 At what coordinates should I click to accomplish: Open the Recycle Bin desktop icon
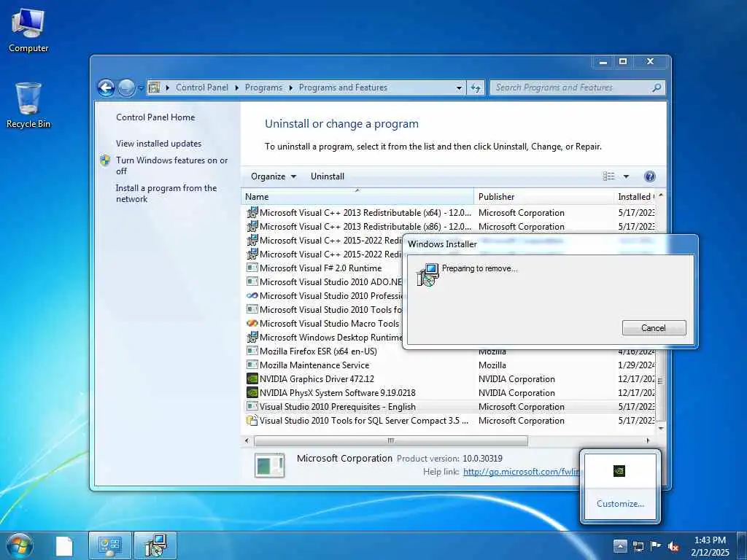click(x=28, y=105)
